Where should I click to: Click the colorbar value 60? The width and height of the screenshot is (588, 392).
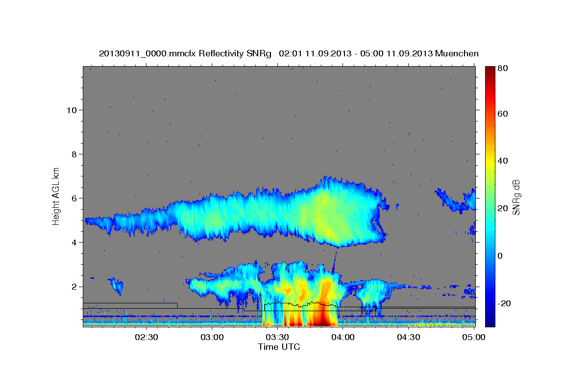tap(503, 114)
